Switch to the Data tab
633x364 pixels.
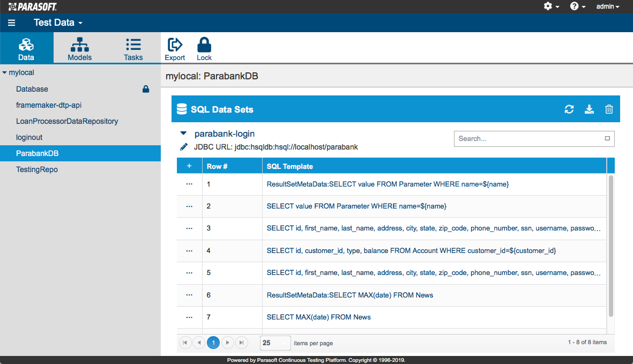(26, 48)
